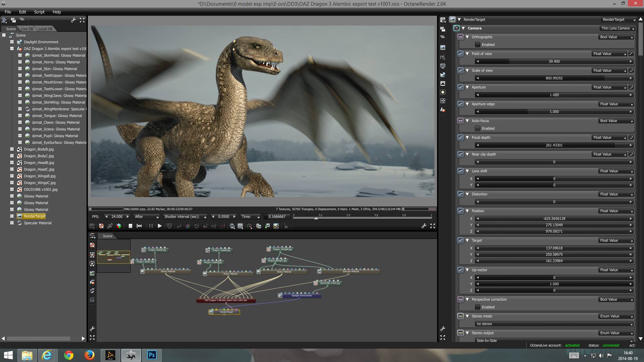Click the colored cube icon in the render toolbar
The image size is (644, 362).
[x=119, y=226]
